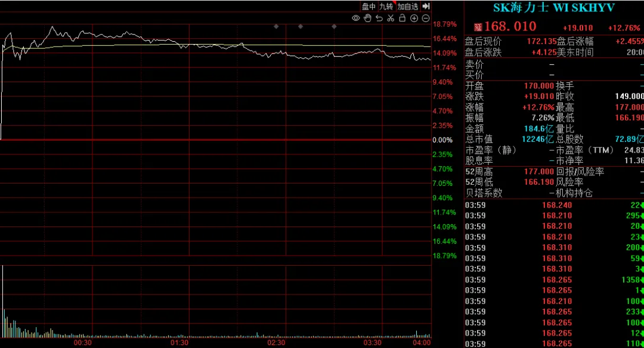
Task: Zoom in with the plus circle icon
Action: pos(414,18)
